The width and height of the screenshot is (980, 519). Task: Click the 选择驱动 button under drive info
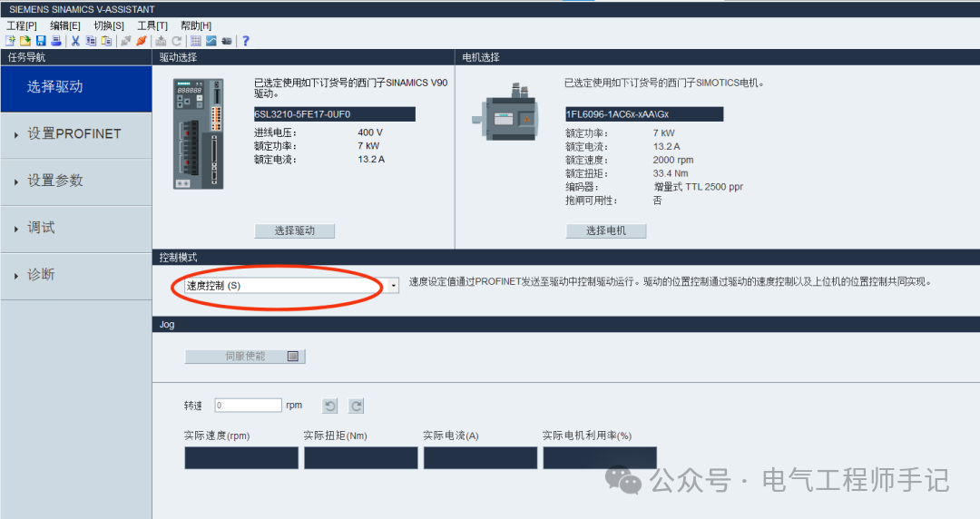coord(294,230)
